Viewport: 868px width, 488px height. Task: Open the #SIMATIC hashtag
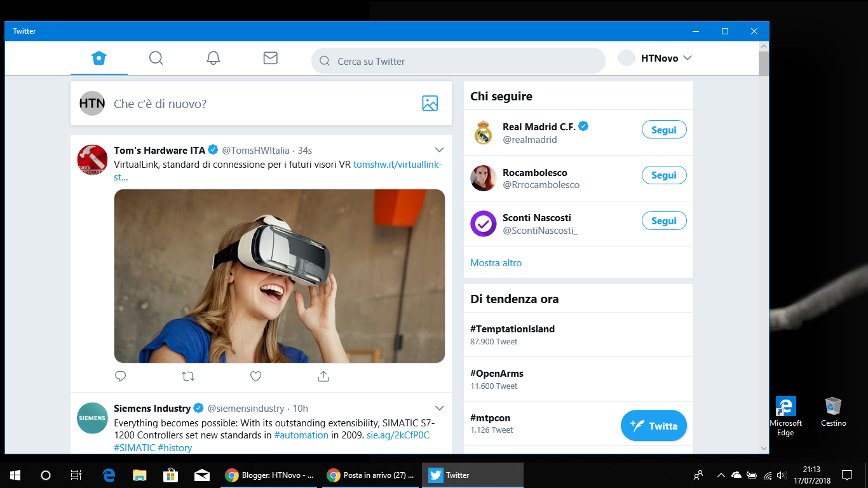click(x=134, y=448)
